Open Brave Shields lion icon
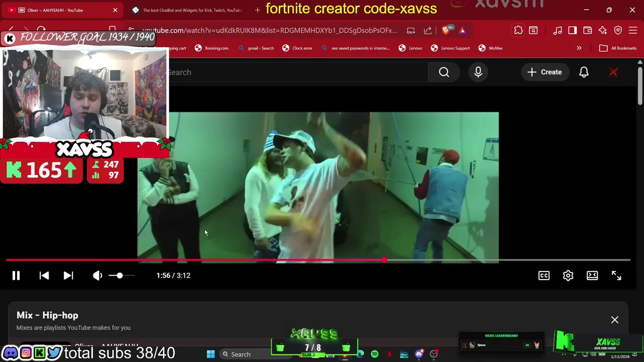The width and height of the screenshot is (644, 362). click(446, 31)
